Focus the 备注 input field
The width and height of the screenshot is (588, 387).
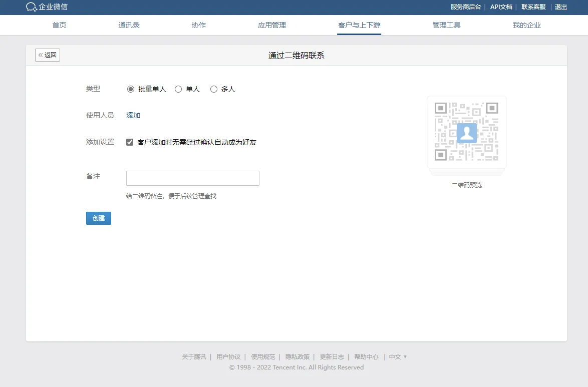193,178
